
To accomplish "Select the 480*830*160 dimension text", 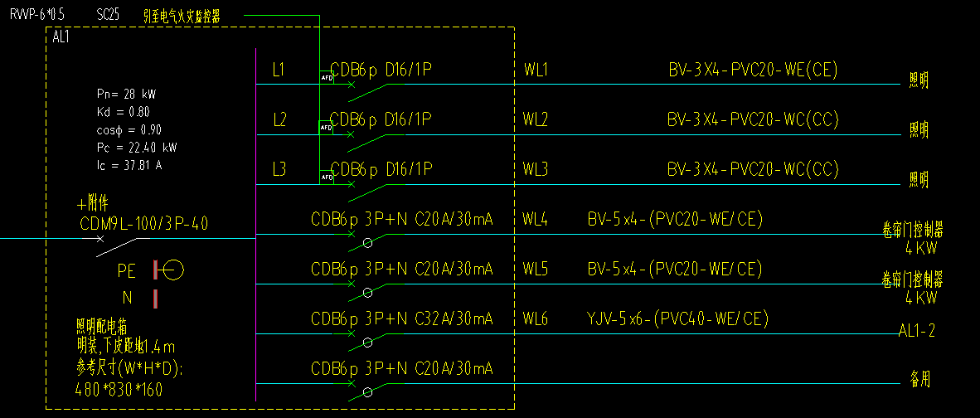I will (x=119, y=391).
